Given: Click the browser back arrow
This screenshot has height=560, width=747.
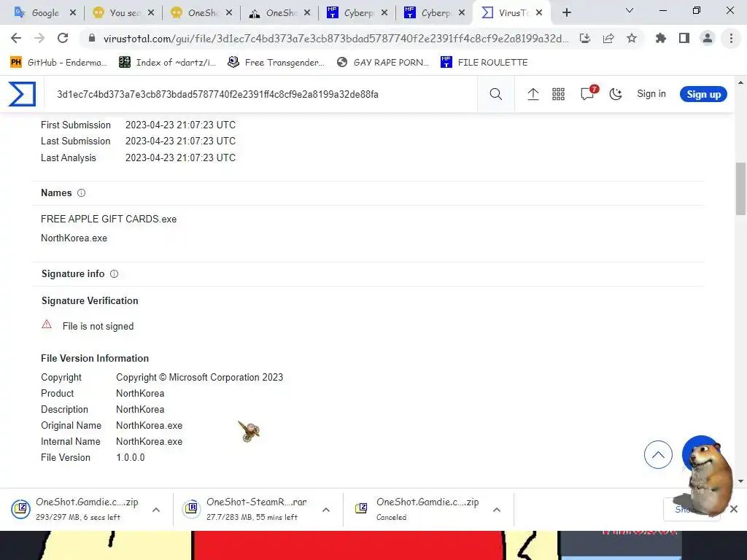Looking at the screenshot, I should tap(16, 38).
